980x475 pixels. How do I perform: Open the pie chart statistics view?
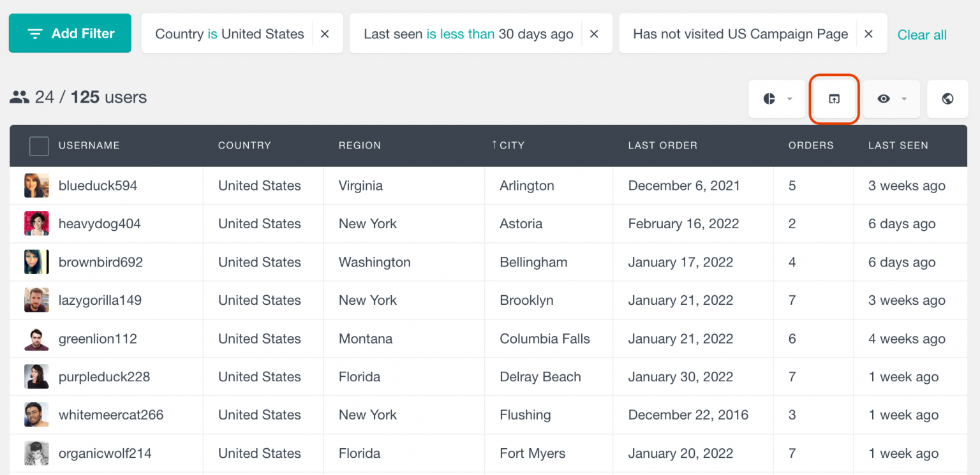pyautogui.click(x=769, y=99)
